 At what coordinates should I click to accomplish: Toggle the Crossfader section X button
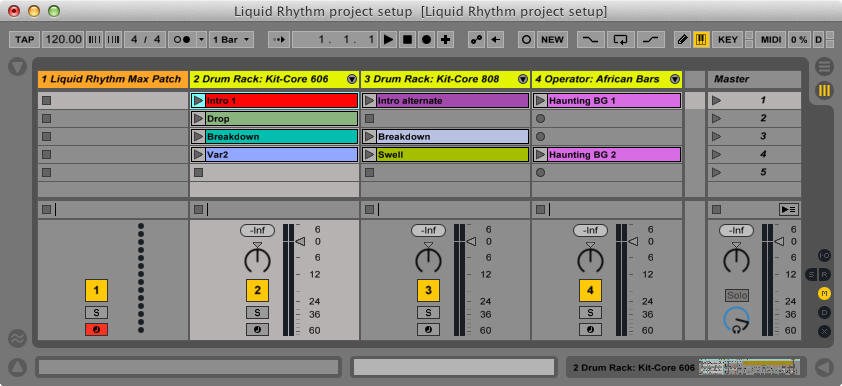coord(824,331)
